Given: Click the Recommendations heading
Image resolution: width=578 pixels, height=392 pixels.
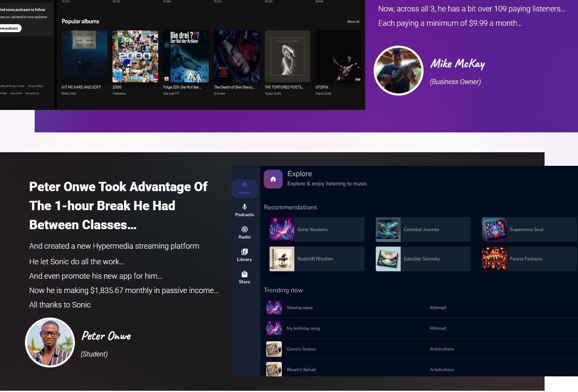Looking at the screenshot, I should click(290, 207).
